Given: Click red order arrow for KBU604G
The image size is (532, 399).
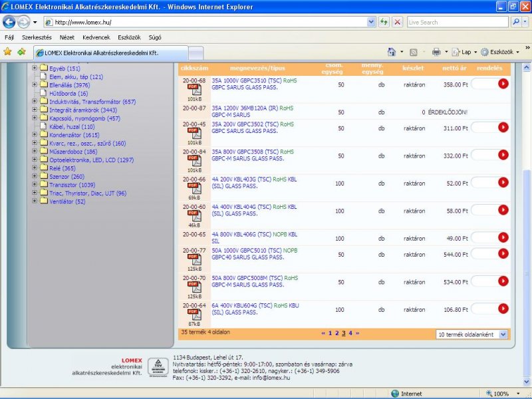Looking at the screenshot, I should [x=503, y=309].
